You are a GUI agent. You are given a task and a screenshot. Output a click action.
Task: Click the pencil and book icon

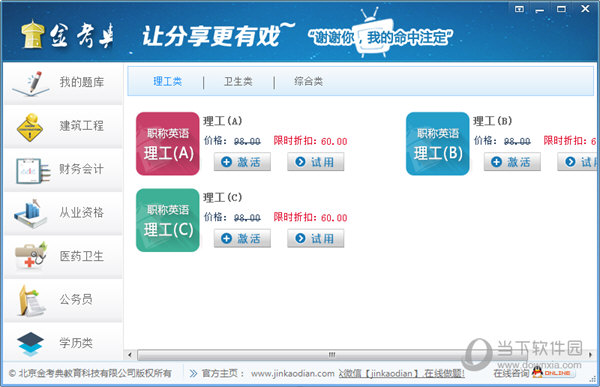31,83
